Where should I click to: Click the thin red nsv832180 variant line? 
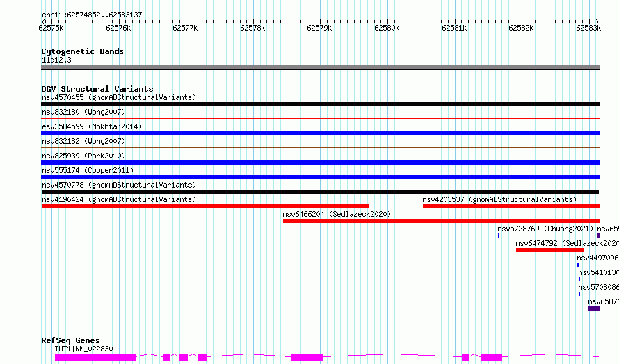tap(320, 118)
